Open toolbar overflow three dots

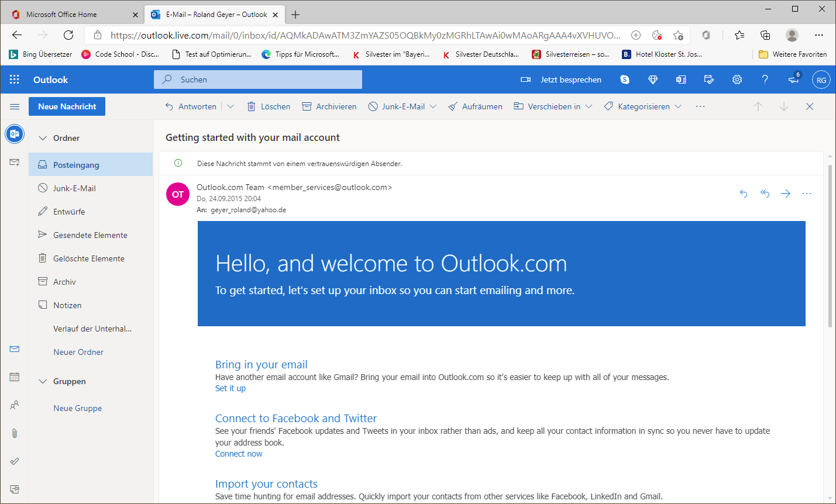(x=700, y=106)
